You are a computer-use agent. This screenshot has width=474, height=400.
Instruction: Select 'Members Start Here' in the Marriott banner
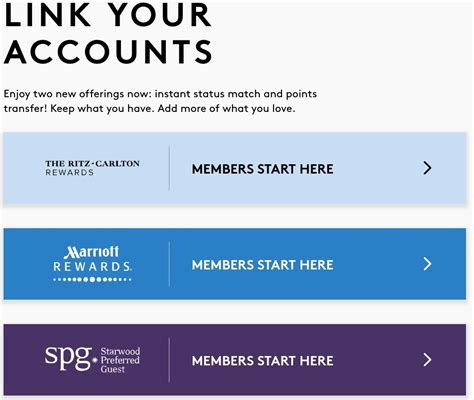coord(262,265)
